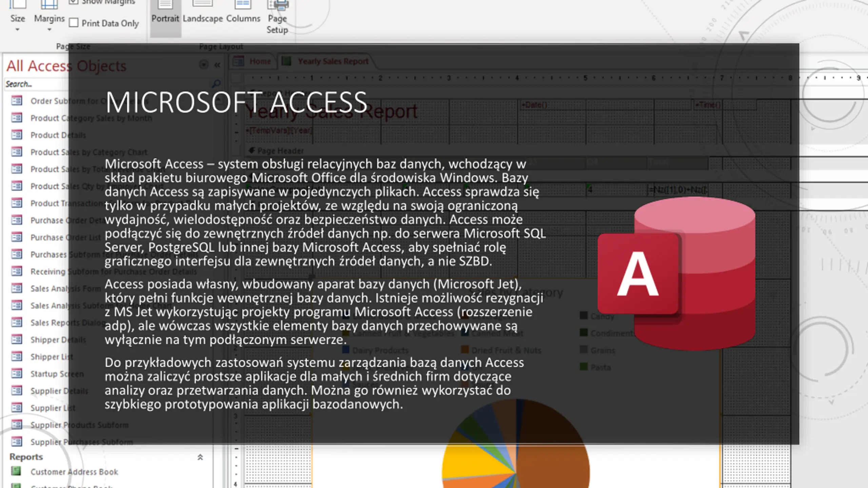Click the form icon beside Startup Screen
868x488 pixels.
click(x=17, y=373)
